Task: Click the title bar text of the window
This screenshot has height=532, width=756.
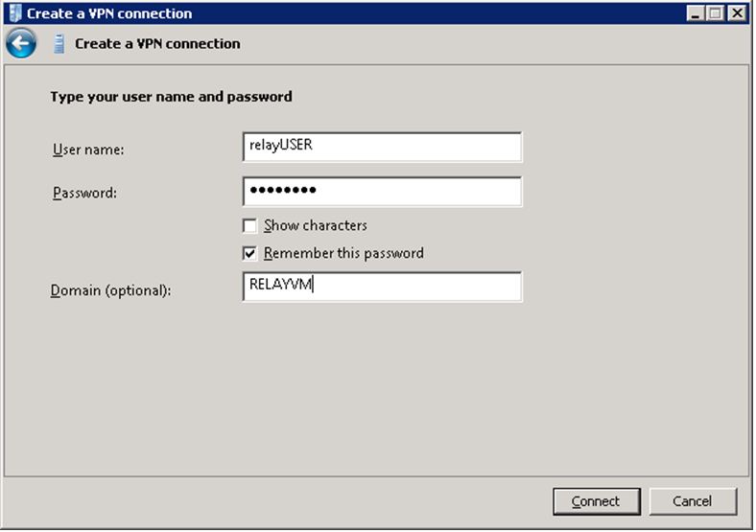Action: coord(109,13)
